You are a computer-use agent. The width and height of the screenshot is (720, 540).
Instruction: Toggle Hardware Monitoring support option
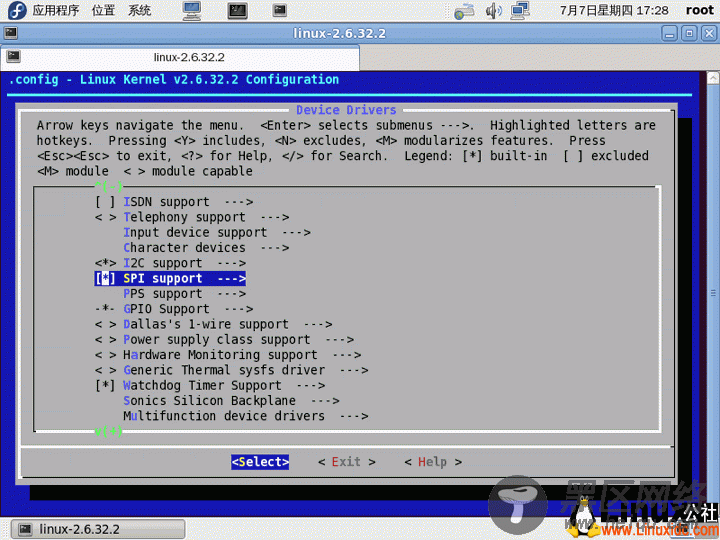pyautogui.click(x=105, y=355)
